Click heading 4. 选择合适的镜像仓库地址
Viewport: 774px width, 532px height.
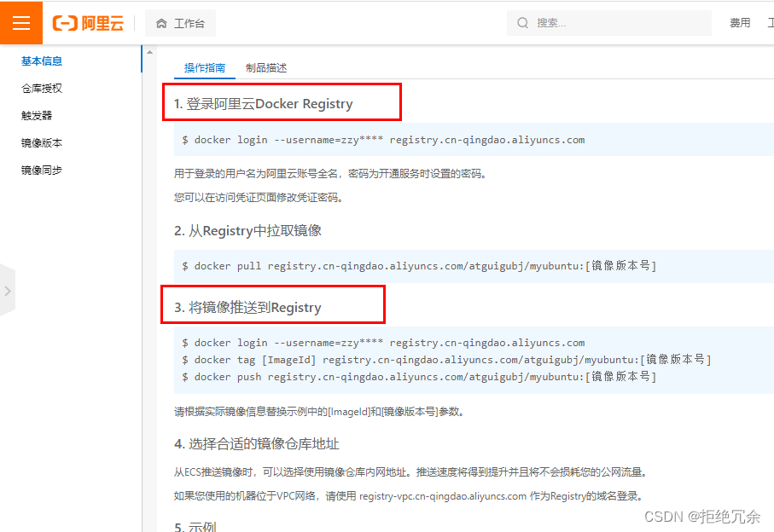click(257, 444)
